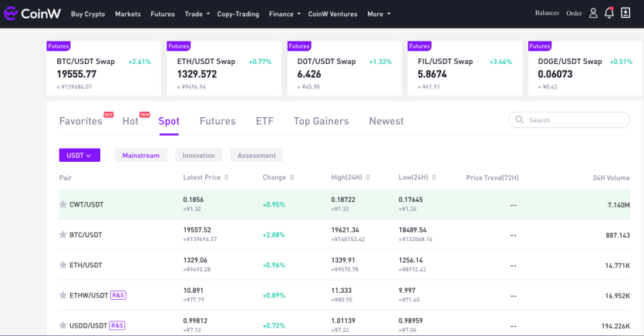This screenshot has height=336, width=644.
Task: Select the Top Gainers tab
Action: (x=321, y=121)
